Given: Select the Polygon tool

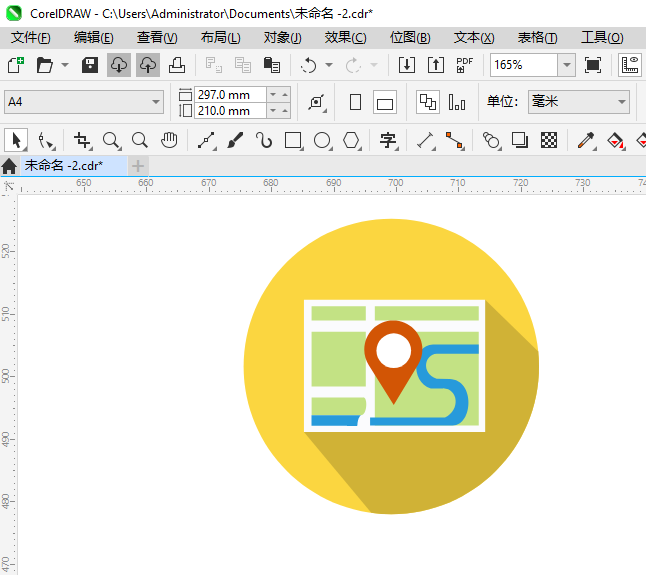Looking at the screenshot, I should 351,140.
